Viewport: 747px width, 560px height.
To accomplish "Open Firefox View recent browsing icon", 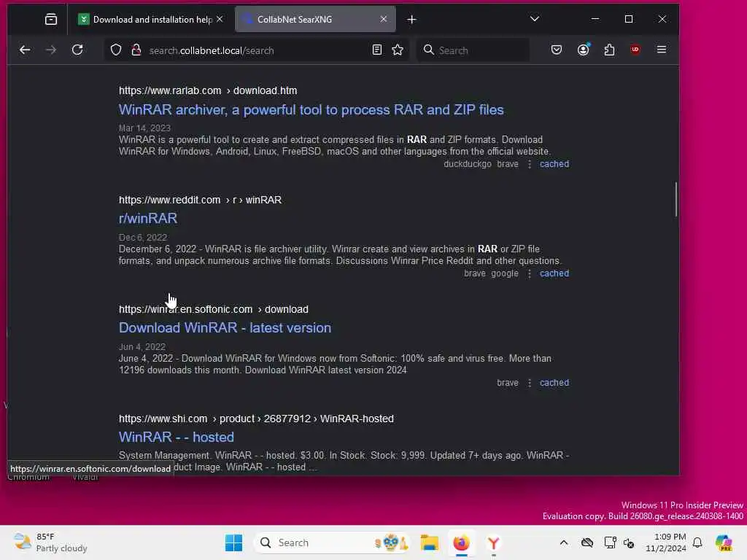I will tap(51, 20).
